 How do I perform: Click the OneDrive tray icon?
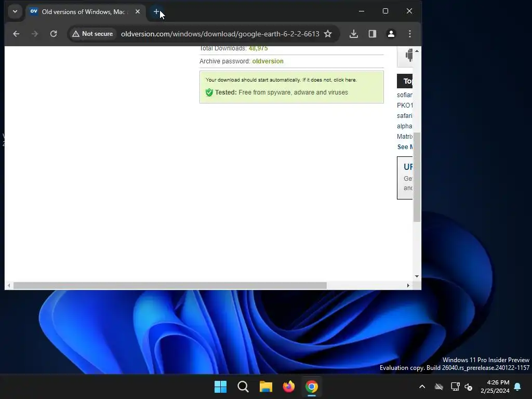pos(439,387)
